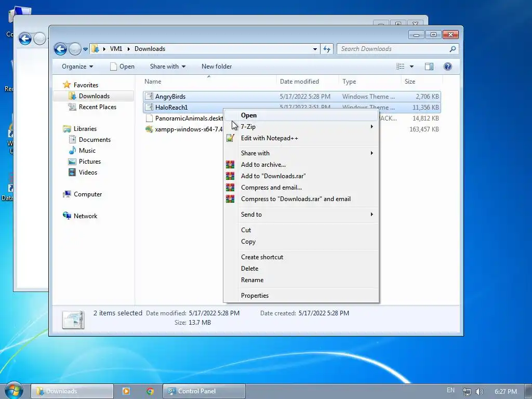532x399 pixels.
Task: Click the New folder button
Action: [x=217, y=66]
